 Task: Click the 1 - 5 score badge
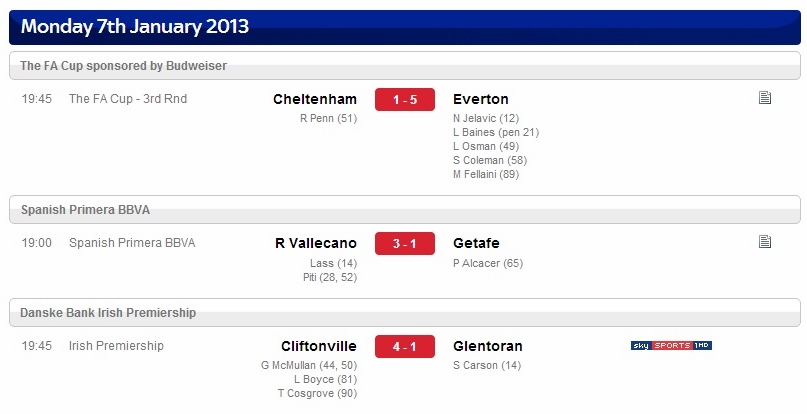pos(405,99)
